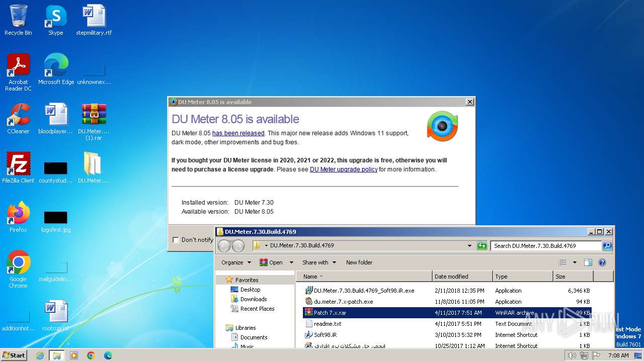Launch Google Chrome desktop shortcut
Image resolution: width=644 pixels, height=362 pixels.
tap(18, 269)
